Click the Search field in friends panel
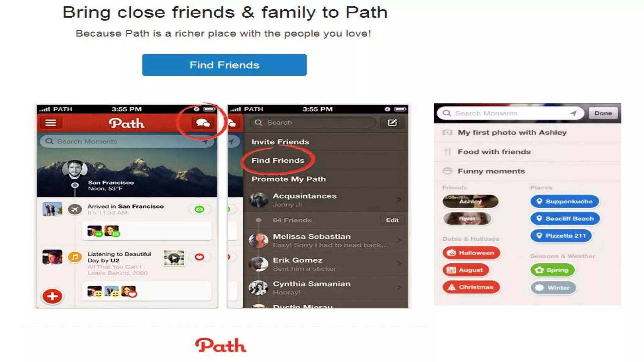This screenshot has height=362, width=644. pyautogui.click(x=313, y=123)
